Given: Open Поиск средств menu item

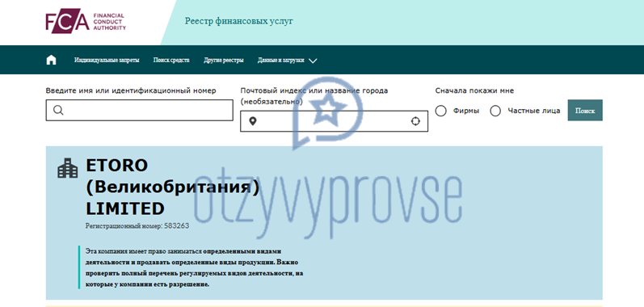Looking at the screenshot, I should click(171, 61).
